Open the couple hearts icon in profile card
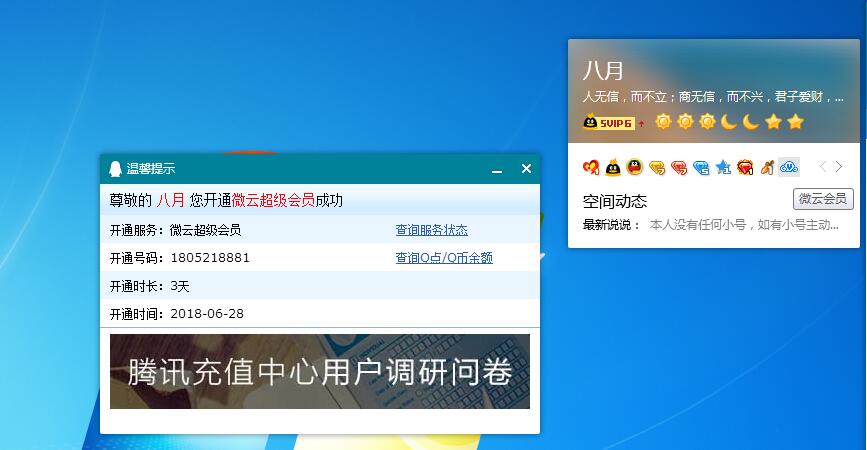Screen dimensions: 867x450 pyautogui.click(x=591, y=166)
